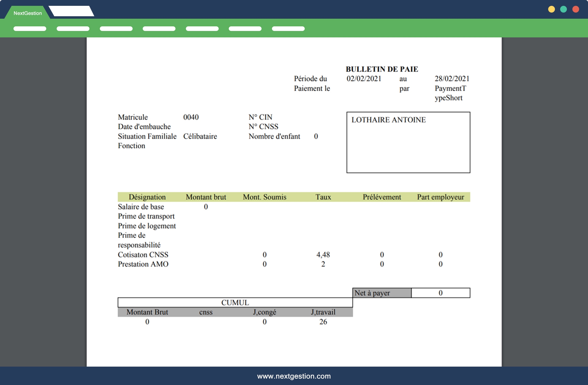Click the LOTHAIRE ANTOINE name box
Viewport: 588px width, 385px height.
(408, 142)
